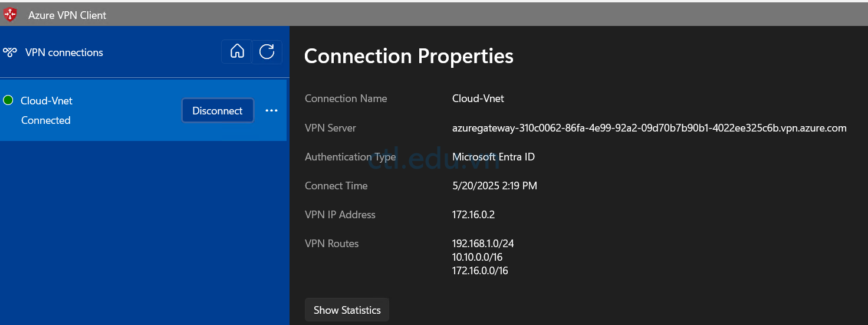Click the Azure VPN Client shield icon
Viewport: 868px width, 325px height.
pyautogui.click(x=10, y=15)
